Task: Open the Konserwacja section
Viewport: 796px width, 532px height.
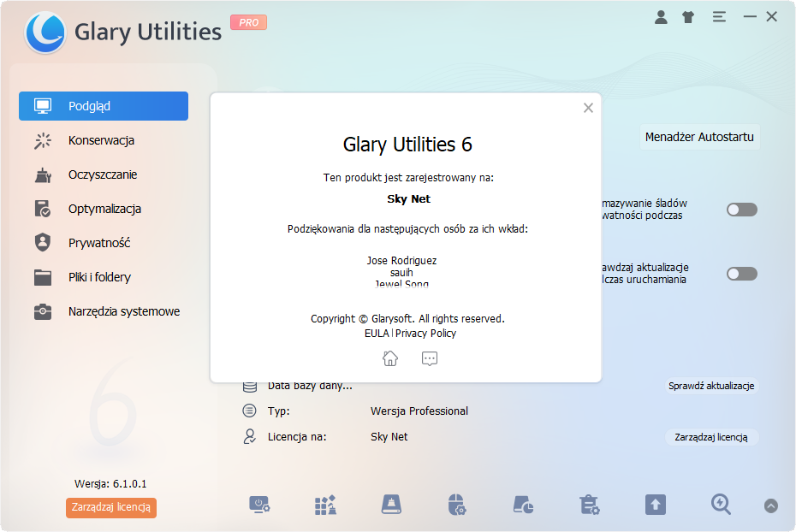Action: tap(104, 140)
